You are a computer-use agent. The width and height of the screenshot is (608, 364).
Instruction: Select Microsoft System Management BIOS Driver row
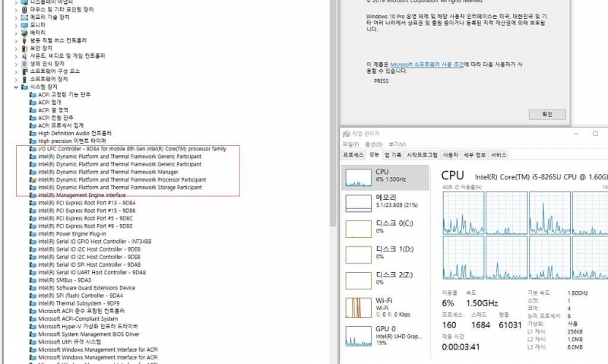point(88,334)
